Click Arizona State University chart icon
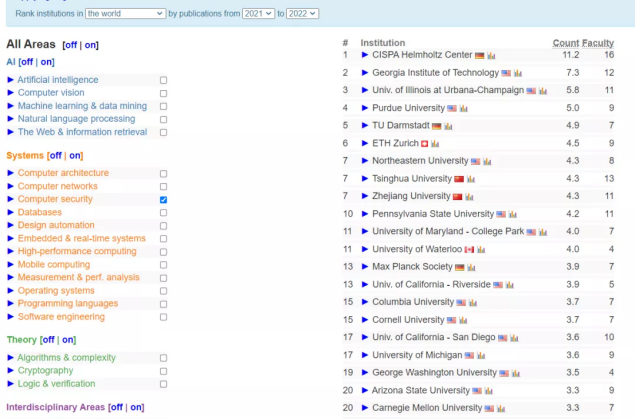The image size is (636, 419). point(489,391)
